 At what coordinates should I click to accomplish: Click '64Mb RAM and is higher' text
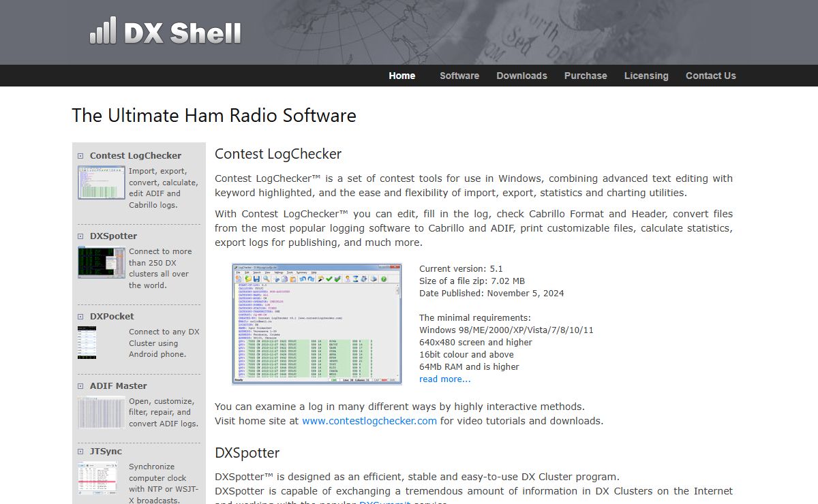click(x=469, y=366)
